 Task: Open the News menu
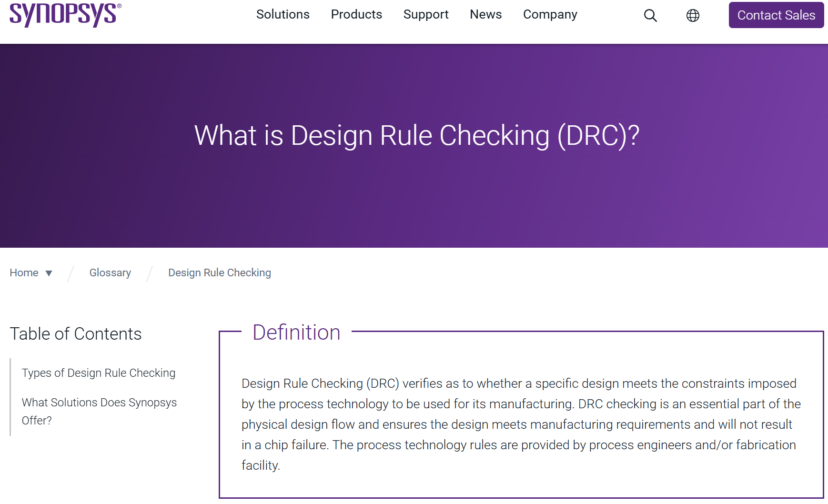tap(485, 14)
